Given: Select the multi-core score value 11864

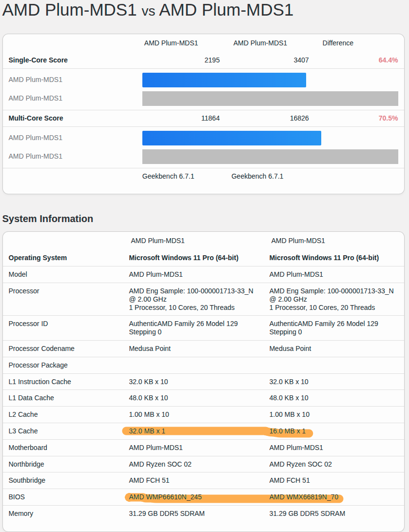Looking at the screenshot, I should tap(210, 118).
